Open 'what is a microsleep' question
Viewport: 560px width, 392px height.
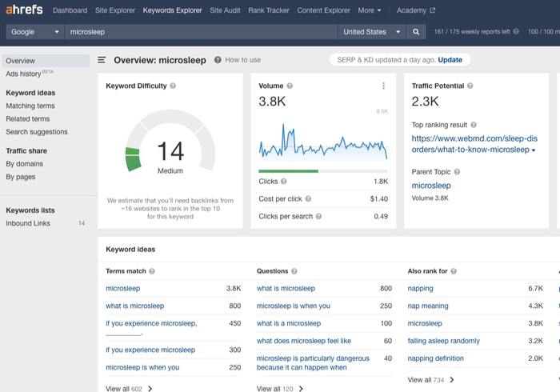pyautogui.click(x=289, y=323)
